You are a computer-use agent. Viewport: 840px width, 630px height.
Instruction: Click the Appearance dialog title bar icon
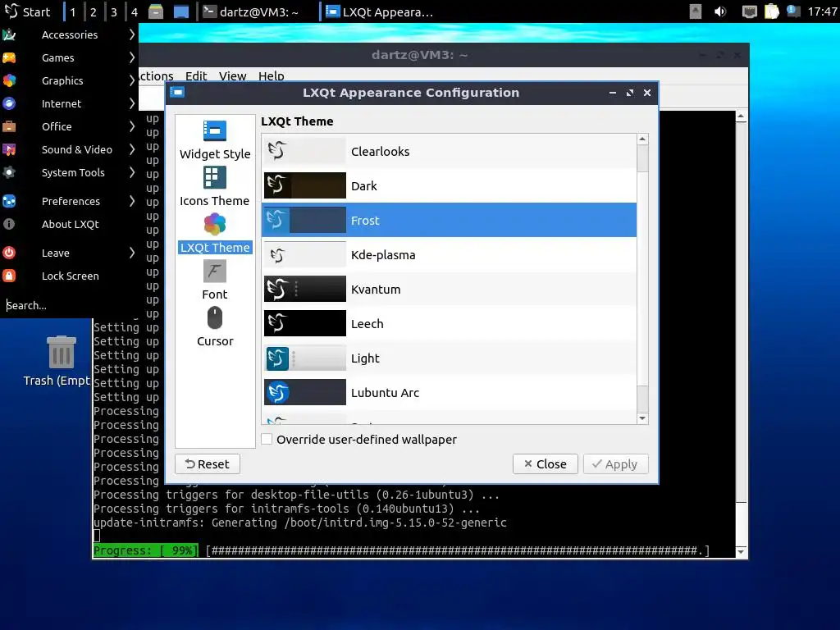(177, 92)
